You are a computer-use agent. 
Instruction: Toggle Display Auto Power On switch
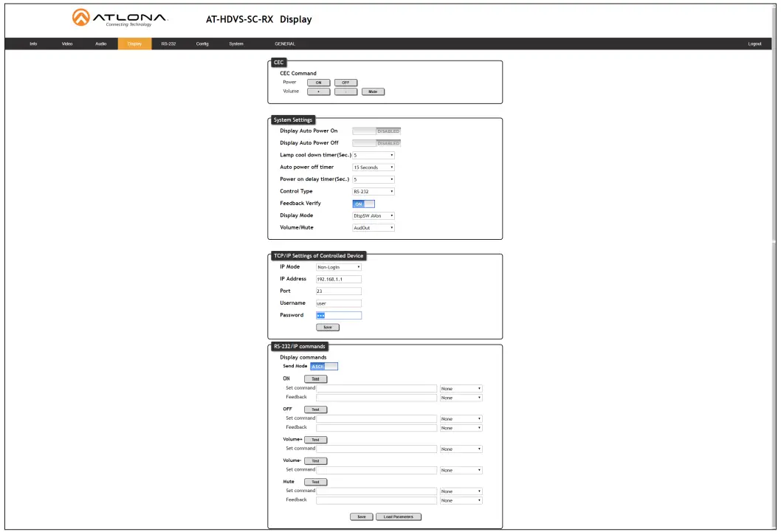(x=376, y=131)
